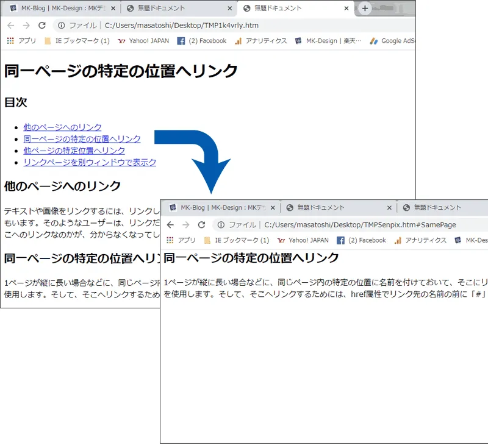Click the reload icon in the front window
The image size is (488, 448).
[x=201, y=224]
